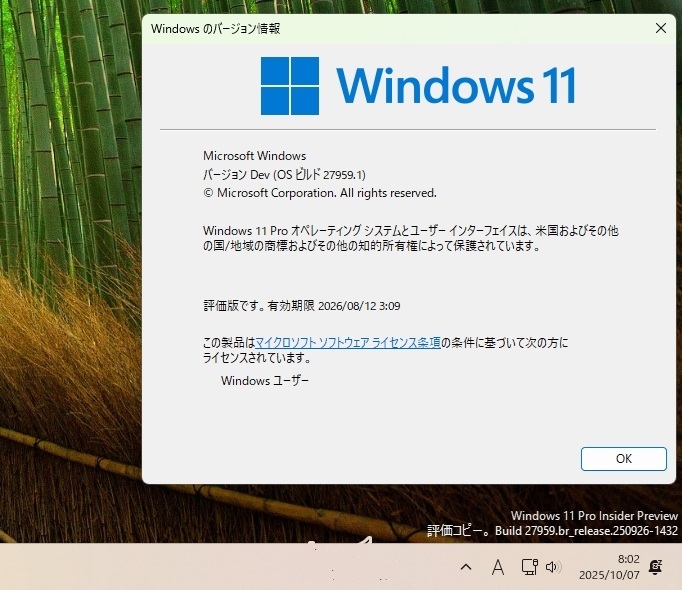Image resolution: width=682 pixels, height=590 pixels.
Task: Click the desktop watermark 'Windows 11 Pro Insider Preview'
Action: pos(594,516)
